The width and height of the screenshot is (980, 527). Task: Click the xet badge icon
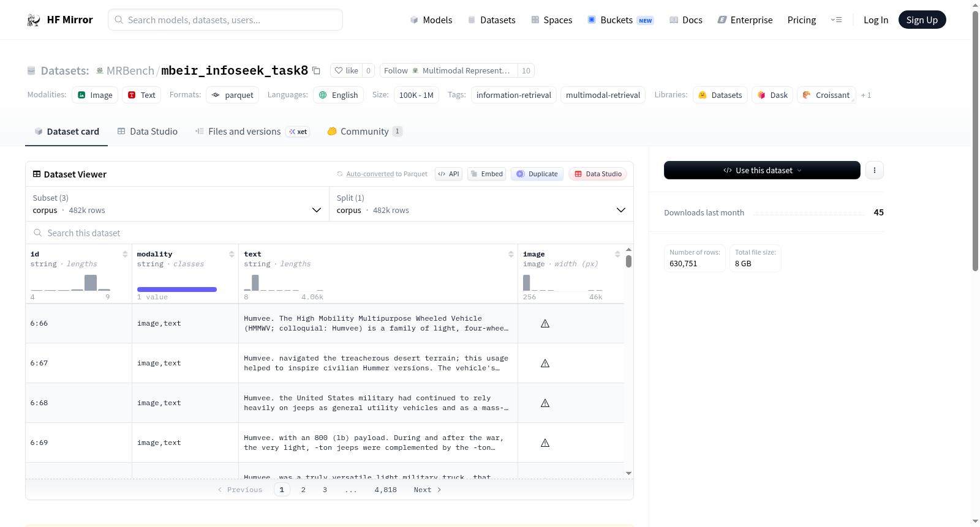[x=298, y=132]
